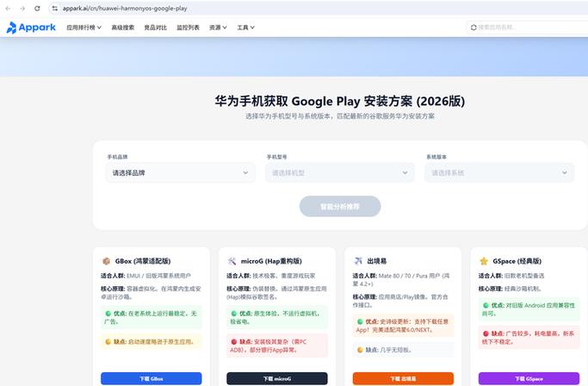This screenshot has height=386, width=588.
Task: Reload the page with the refresh icon
Action: tap(37, 9)
